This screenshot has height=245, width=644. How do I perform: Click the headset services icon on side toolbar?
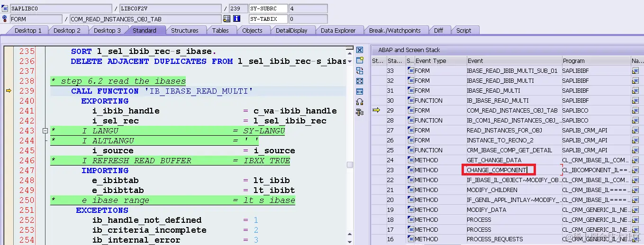(x=360, y=102)
